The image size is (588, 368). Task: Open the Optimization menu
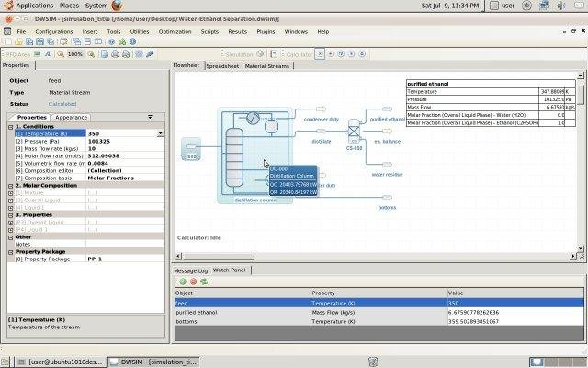pos(175,31)
